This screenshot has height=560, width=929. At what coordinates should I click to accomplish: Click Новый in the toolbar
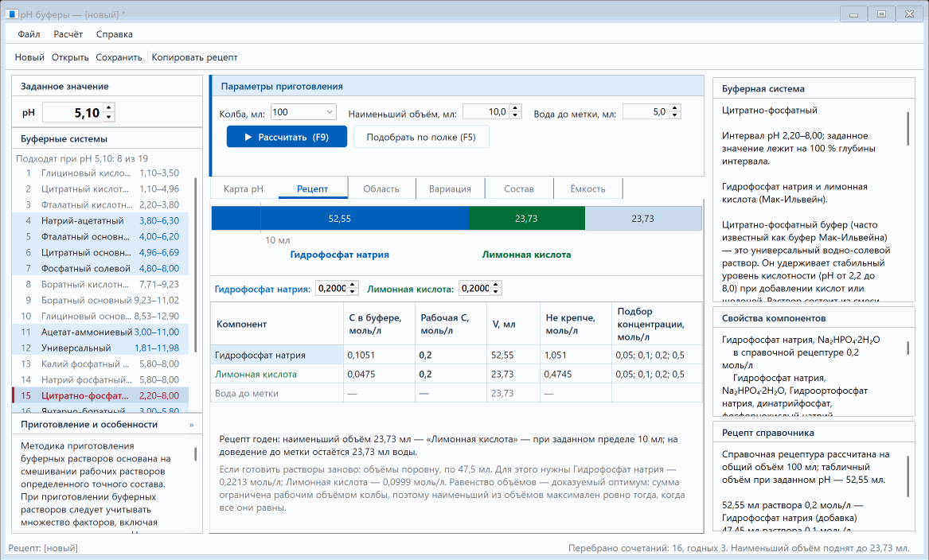29,57
